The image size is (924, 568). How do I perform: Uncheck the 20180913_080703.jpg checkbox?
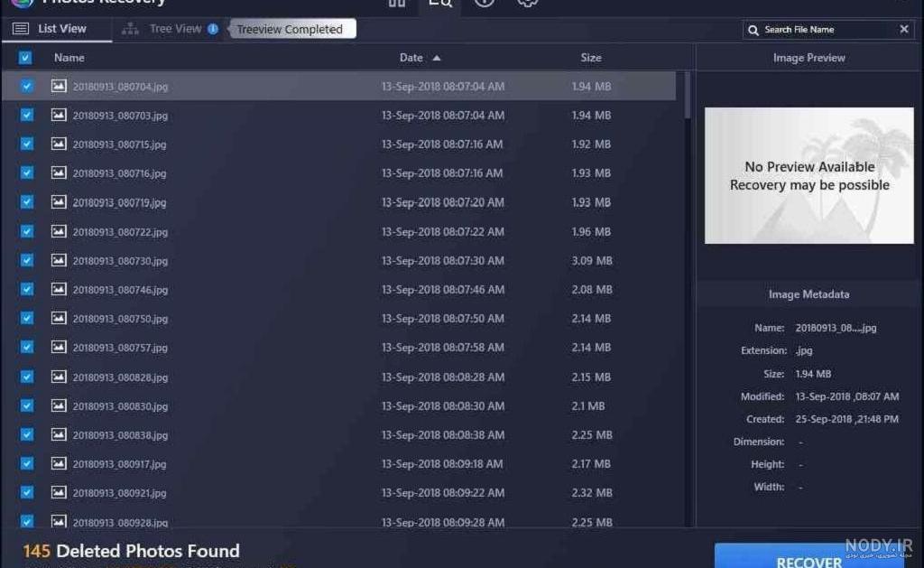point(27,115)
